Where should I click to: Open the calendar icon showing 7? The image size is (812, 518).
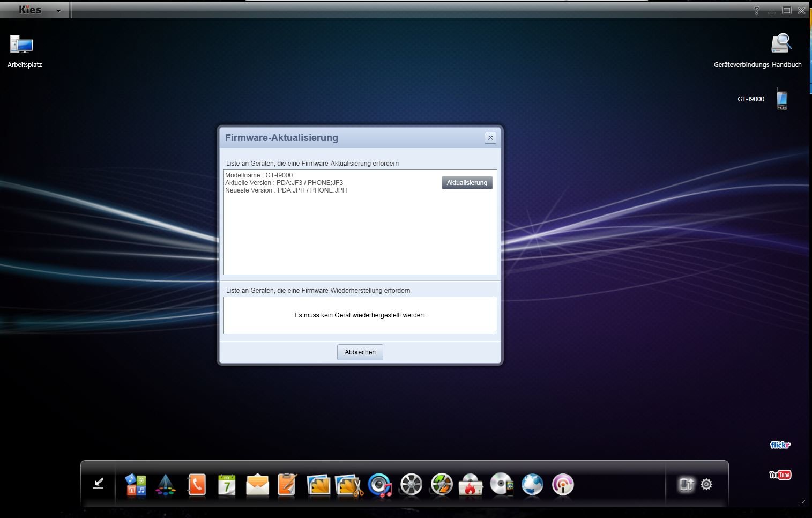pyautogui.click(x=227, y=485)
